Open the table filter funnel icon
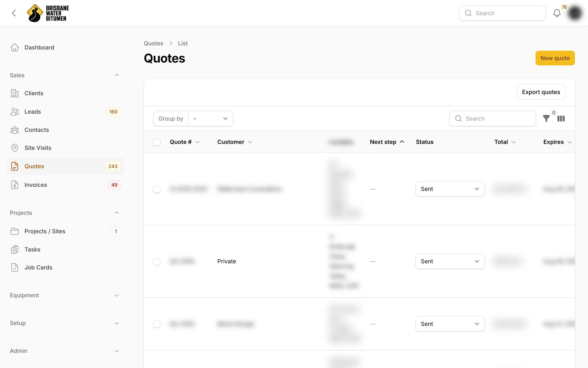 (x=546, y=119)
